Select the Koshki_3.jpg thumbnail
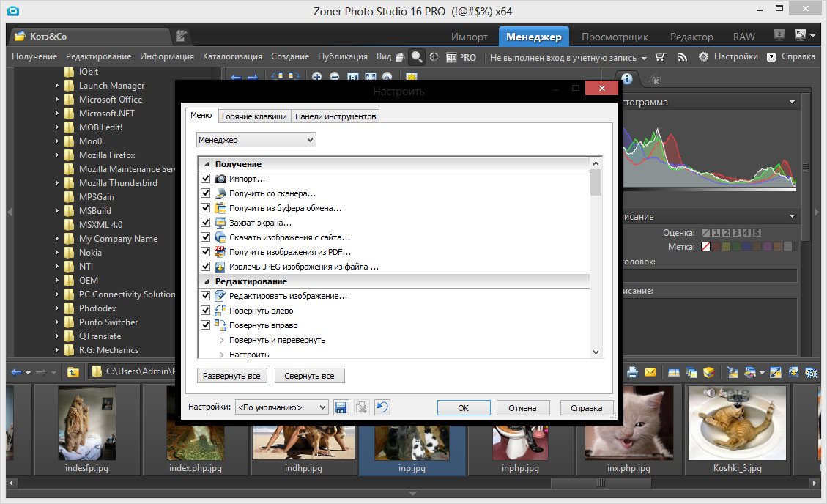This screenshot has height=504, width=827. pyautogui.click(x=738, y=430)
